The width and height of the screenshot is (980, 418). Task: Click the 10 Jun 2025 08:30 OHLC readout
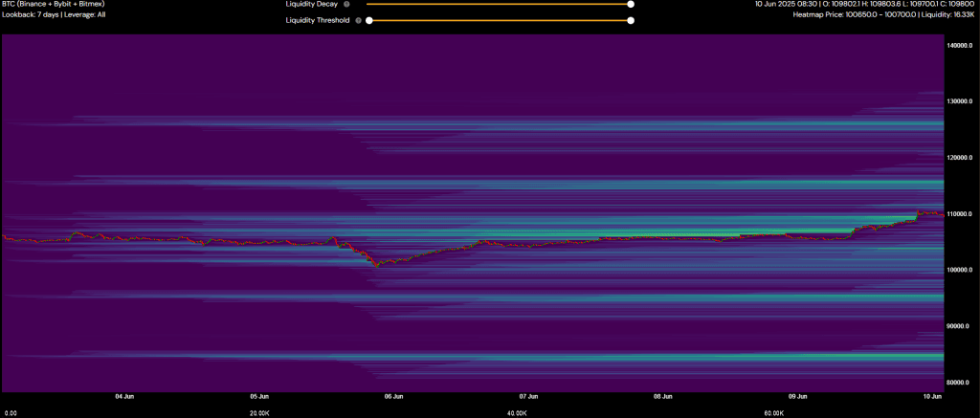pos(866,4)
